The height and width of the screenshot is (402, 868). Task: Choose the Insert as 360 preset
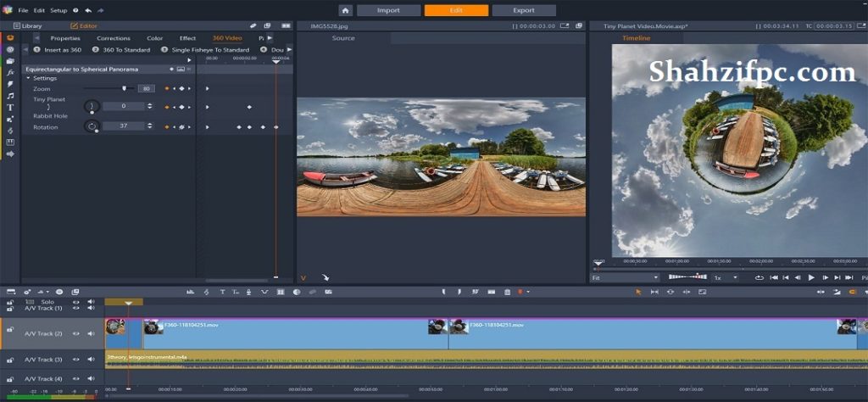tap(58, 50)
